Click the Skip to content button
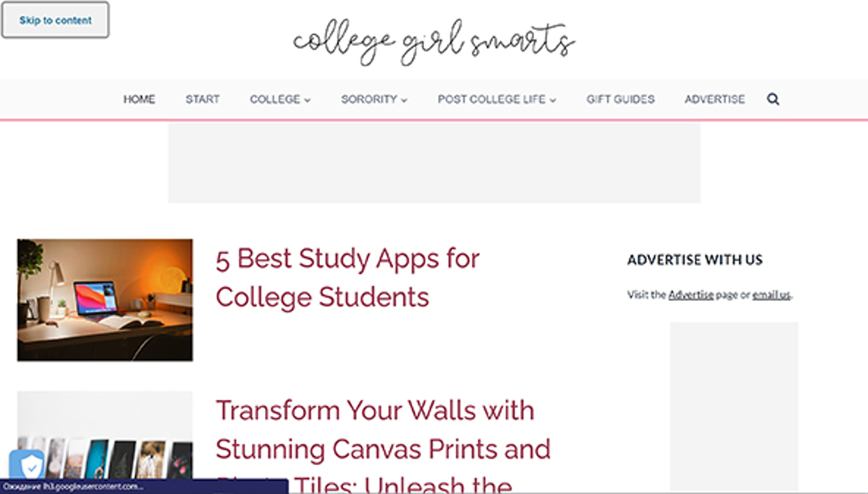 (x=55, y=20)
